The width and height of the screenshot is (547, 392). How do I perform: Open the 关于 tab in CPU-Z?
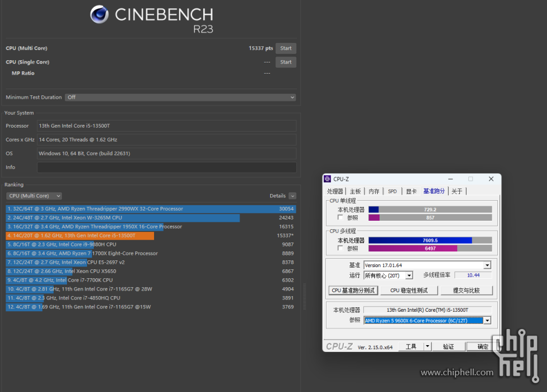click(457, 191)
